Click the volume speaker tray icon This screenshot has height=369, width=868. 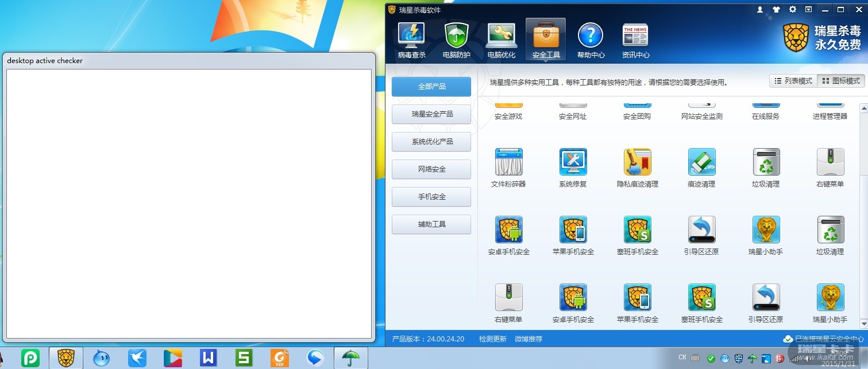tap(807, 359)
